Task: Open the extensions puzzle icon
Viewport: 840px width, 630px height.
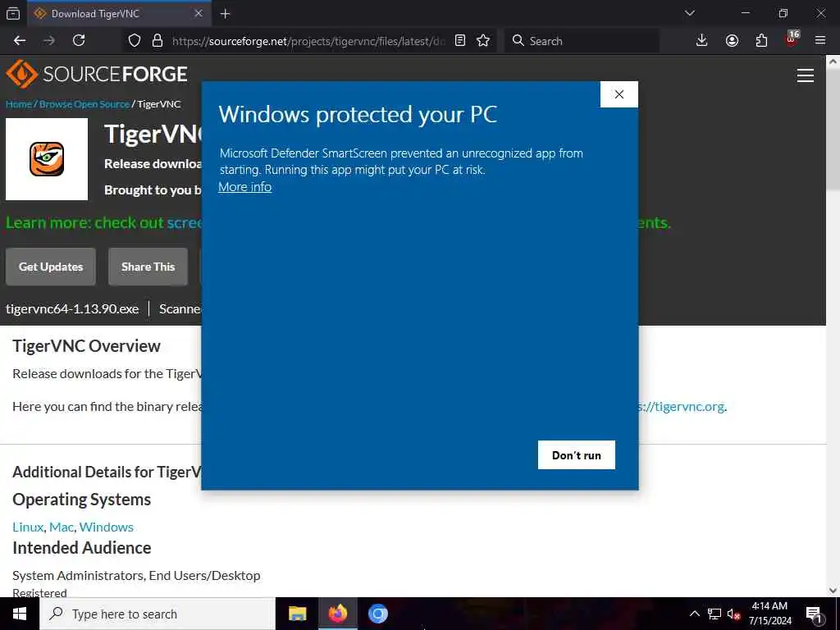Action: tap(761, 41)
